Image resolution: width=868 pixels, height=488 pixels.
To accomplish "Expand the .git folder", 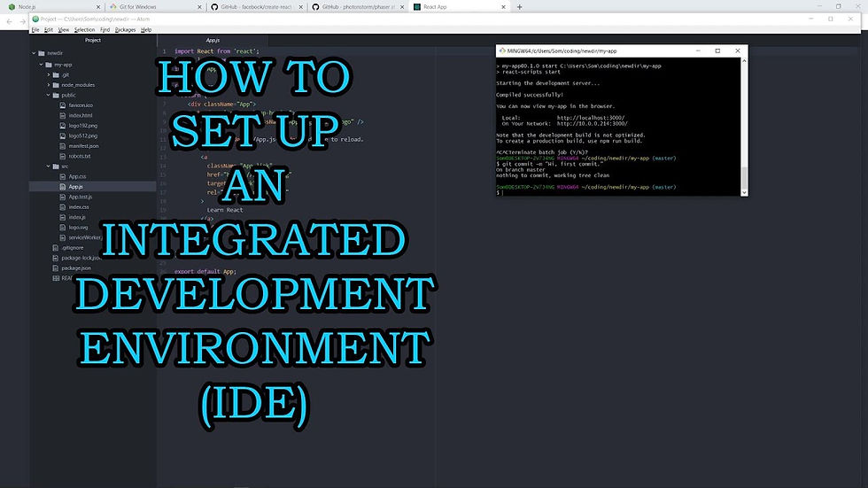I will (x=49, y=74).
